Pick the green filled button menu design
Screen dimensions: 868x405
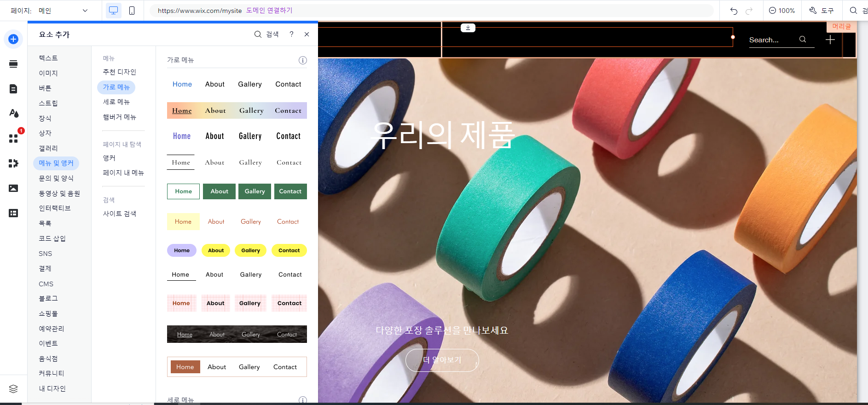coord(237,191)
